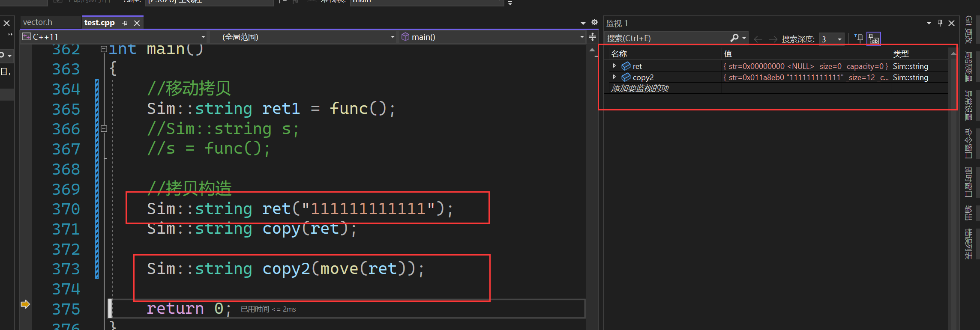Click the purple cube icon beside main()
980x330 pixels.
(x=405, y=37)
